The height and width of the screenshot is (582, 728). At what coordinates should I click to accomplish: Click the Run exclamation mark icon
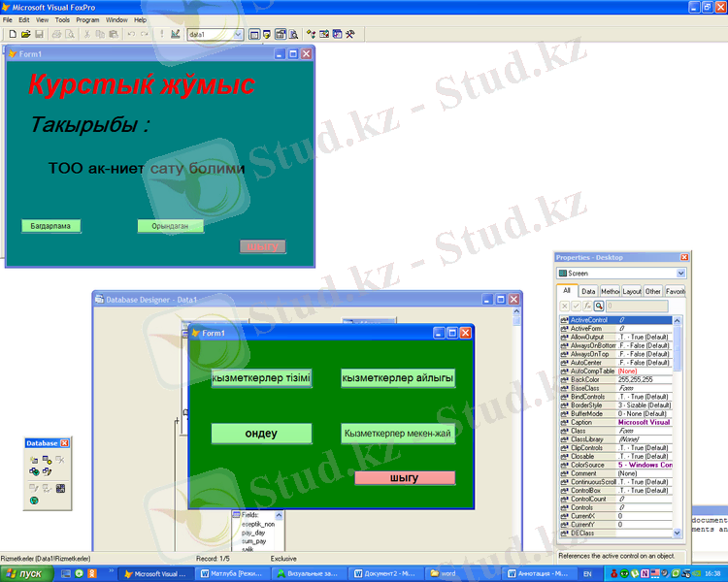click(161, 34)
